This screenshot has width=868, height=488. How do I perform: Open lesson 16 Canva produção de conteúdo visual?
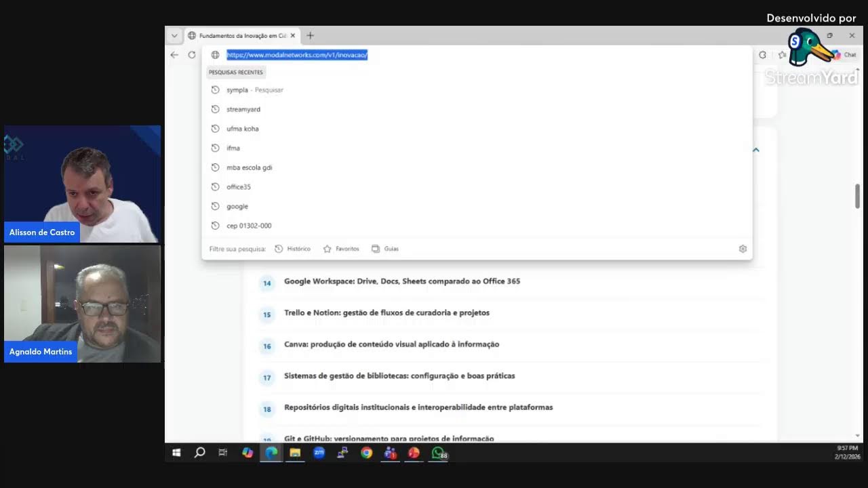[391, 344]
